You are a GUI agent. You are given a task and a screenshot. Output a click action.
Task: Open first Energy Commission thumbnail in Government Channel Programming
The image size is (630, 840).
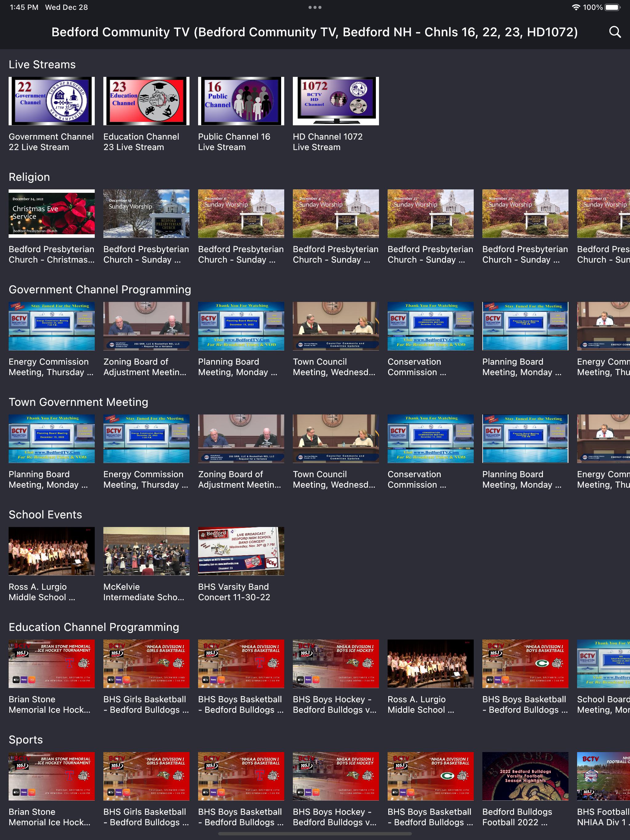tap(52, 326)
